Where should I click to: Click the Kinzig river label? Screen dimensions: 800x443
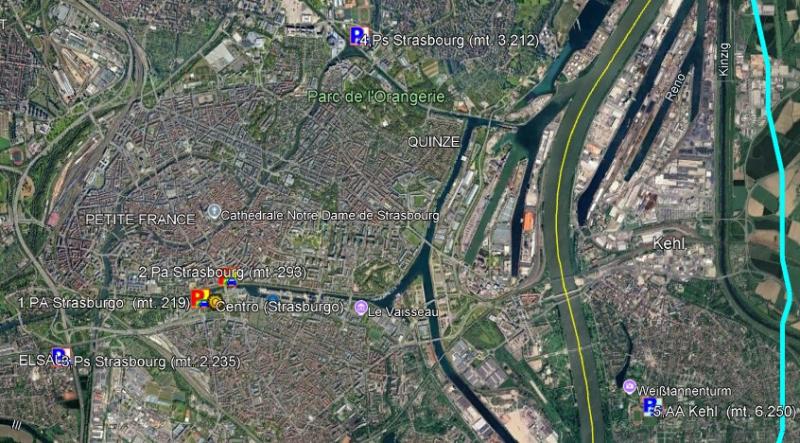point(724,60)
